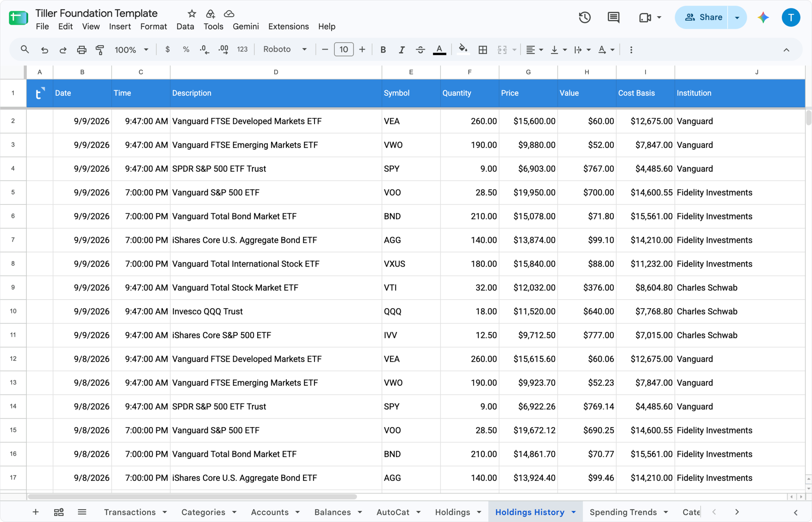Switch to the Balances sheet tab
812x522 pixels.
(x=332, y=512)
